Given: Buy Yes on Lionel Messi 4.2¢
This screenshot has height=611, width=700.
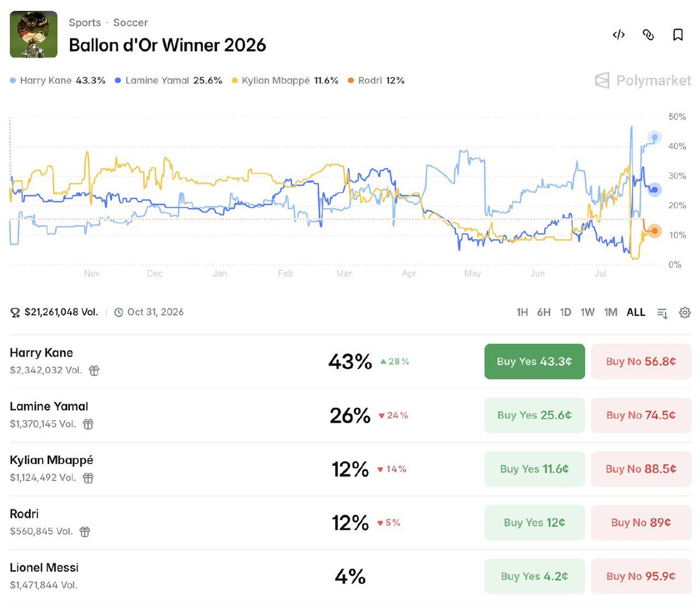Looking at the screenshot, I should tap(534, 576).
